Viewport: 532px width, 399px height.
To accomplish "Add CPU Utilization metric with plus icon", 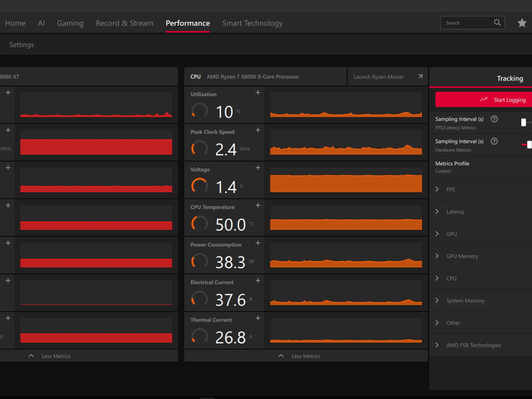I will pos(258,92).
